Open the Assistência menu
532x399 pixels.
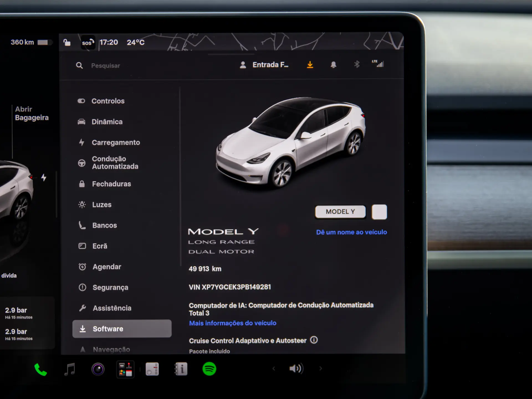[x=105, y=308]
